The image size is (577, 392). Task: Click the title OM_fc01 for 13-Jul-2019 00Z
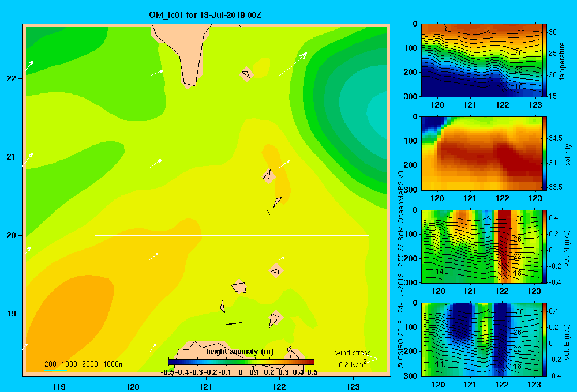point(205,15)
